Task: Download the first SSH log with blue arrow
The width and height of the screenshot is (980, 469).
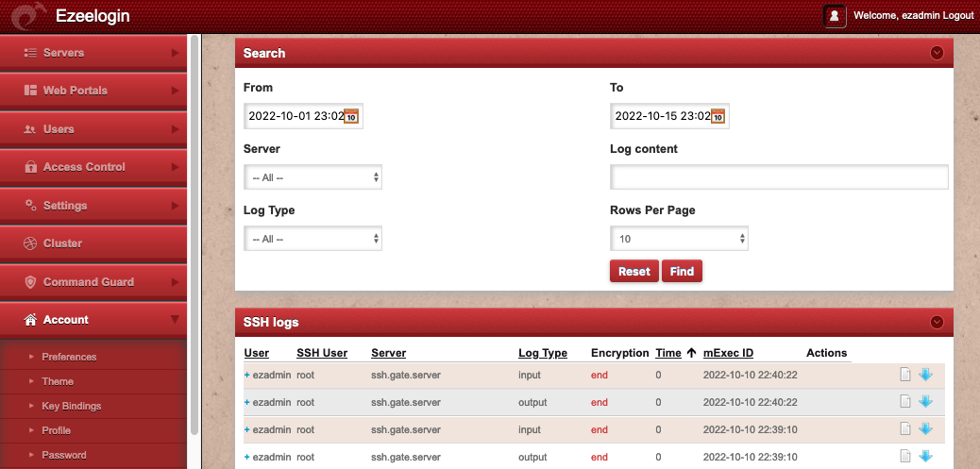Action: click(925, 375)
